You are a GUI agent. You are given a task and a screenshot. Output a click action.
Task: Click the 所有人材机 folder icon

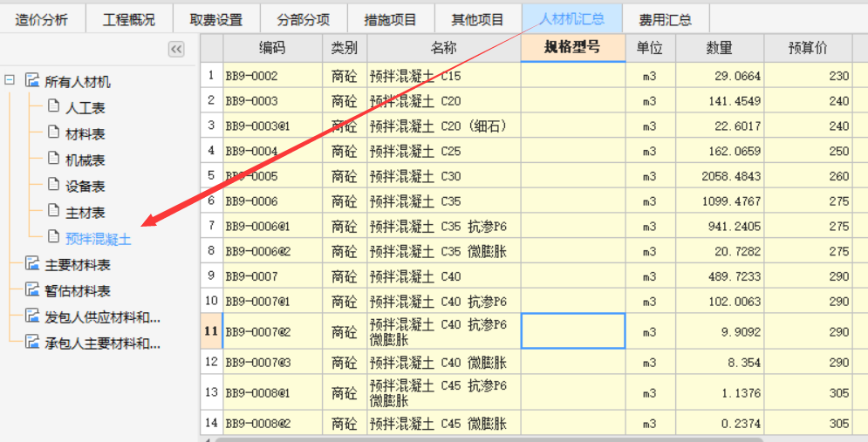[32, 80]
